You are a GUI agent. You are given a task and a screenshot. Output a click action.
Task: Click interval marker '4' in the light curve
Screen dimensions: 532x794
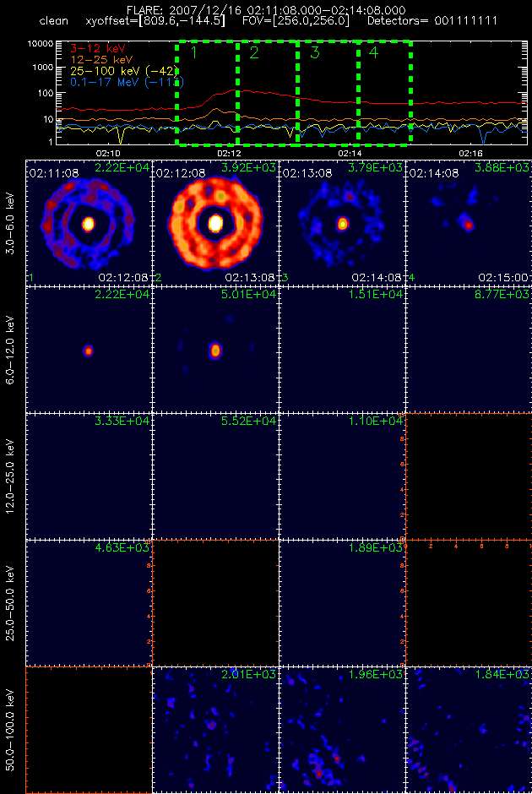(373, 52)
